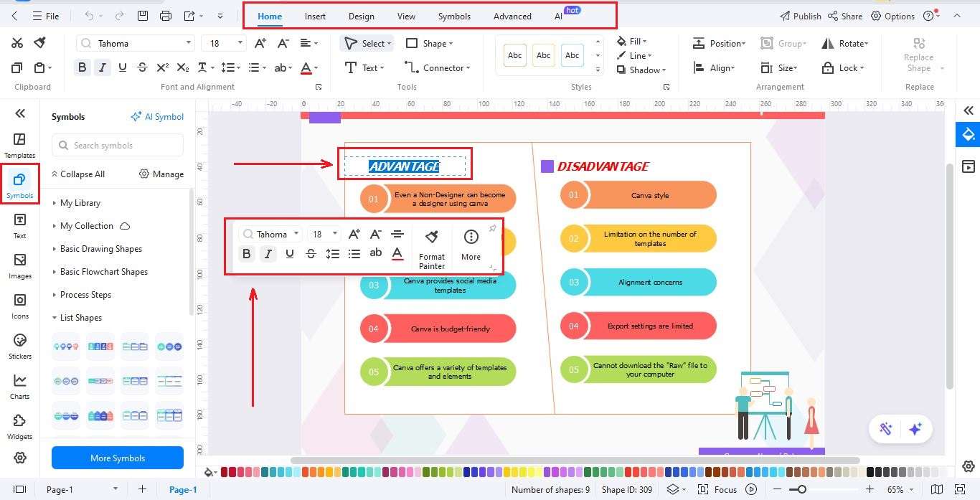Toggle Focus mode in status bar
This screenshot has width=980, height=500.
pyautogui.click(x=718, y=489)
